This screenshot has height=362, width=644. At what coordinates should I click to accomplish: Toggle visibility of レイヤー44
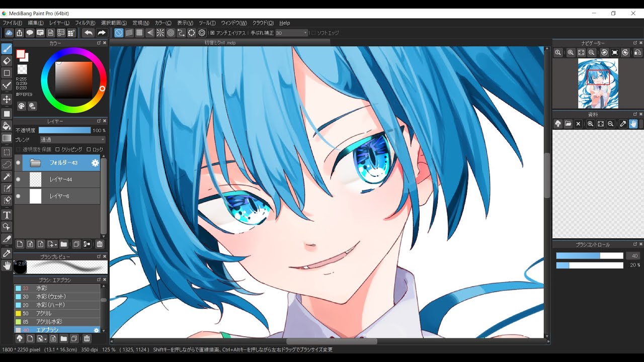pos(18,179)
